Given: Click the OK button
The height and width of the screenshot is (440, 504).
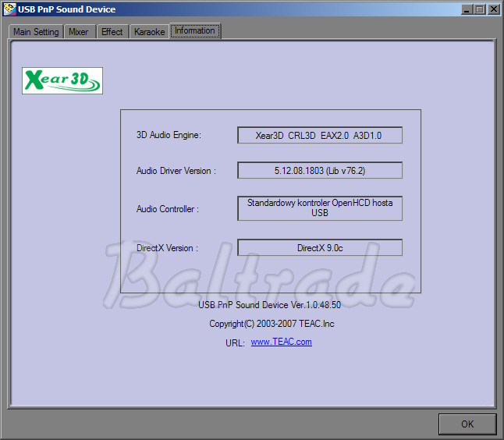Looking at the screenshot, I should click(x=467, y=424).
